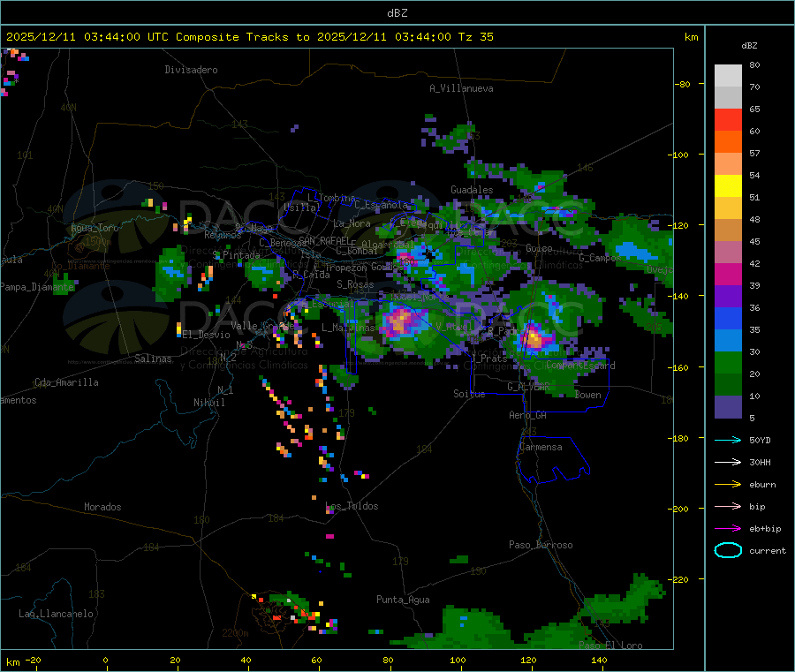This screenshot has height=672, width=795.
Task: Click the L_Malvinas map label
Action: click(x=348, y=328)
